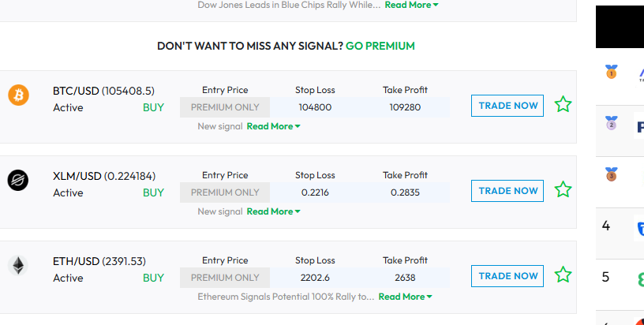Expand Read More for Dow Jones news
Screen dimensions: 644x325
pos(411,5)
